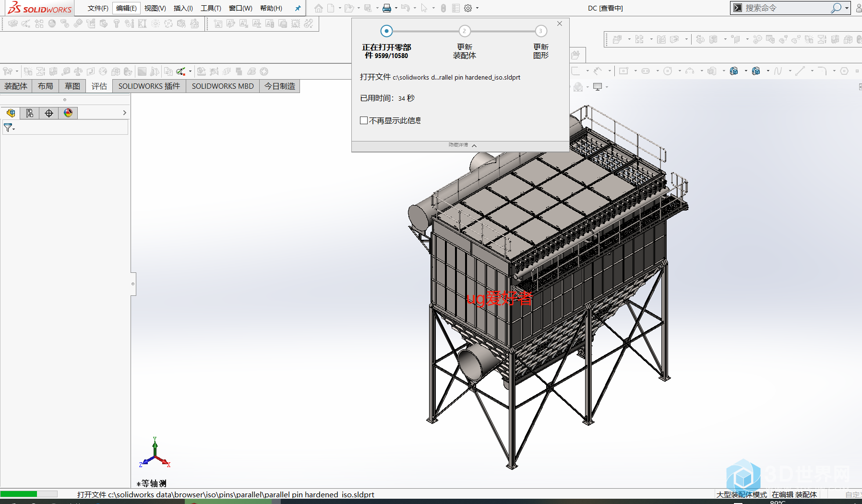Click the Save disk icon

tap(368, 8)
